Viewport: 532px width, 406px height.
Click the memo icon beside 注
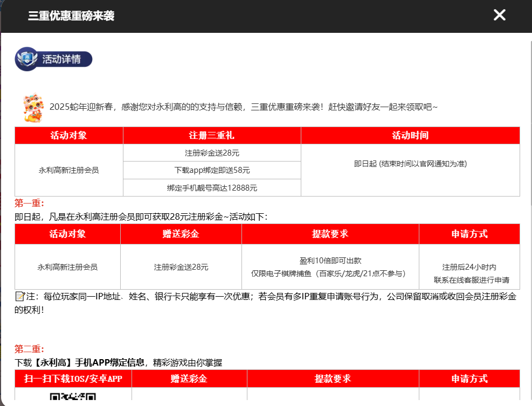tap(19, 297)
